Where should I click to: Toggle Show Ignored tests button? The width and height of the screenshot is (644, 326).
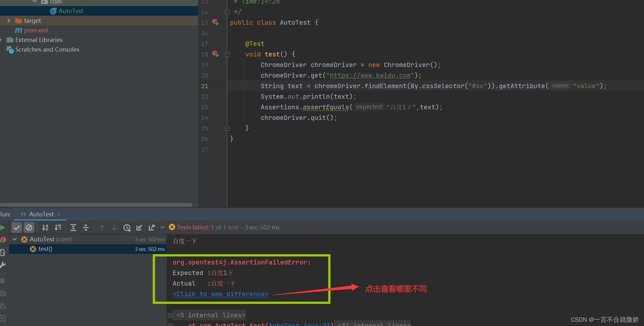[29, 228]
